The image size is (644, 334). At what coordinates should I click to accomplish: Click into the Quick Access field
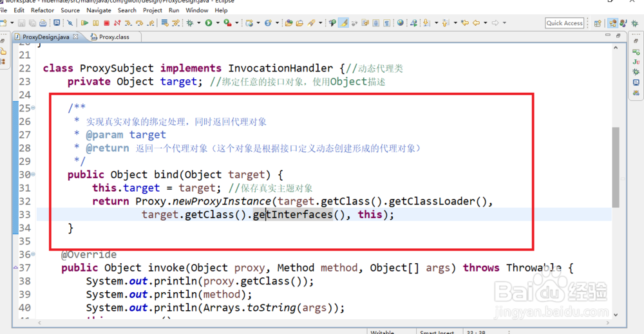point(565,23)
